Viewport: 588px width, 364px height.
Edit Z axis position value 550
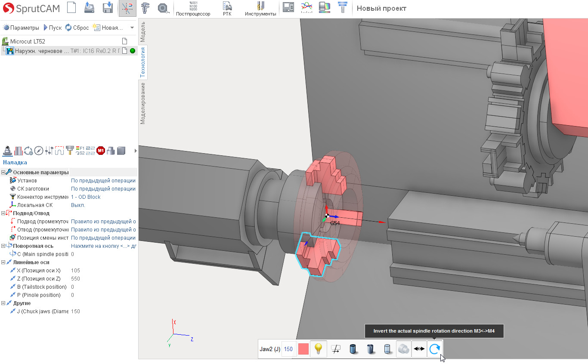[x=103, y=278]
